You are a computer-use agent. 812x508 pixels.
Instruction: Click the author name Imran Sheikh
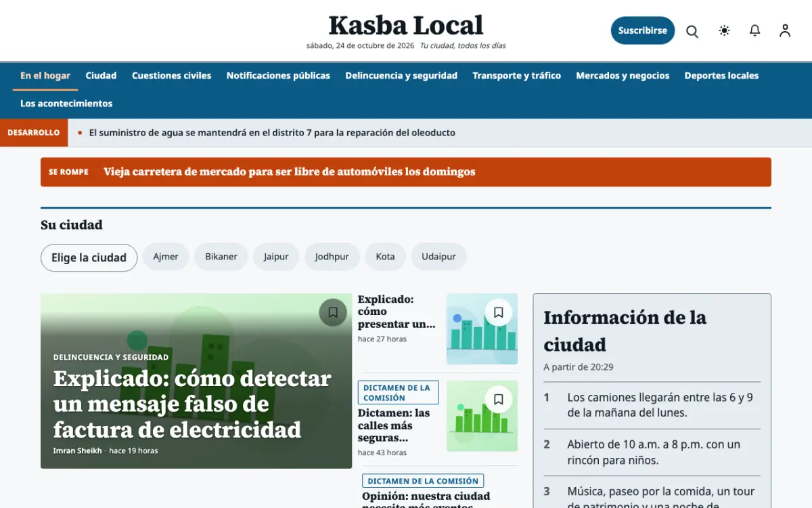78,451
